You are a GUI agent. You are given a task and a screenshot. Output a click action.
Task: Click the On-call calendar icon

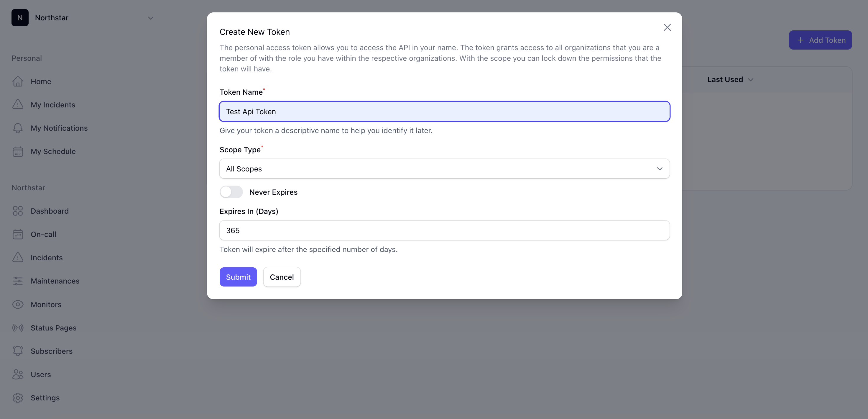tap(18, 234)
